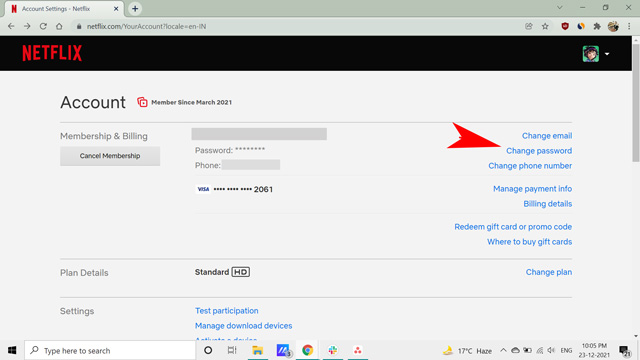The image size is (640, 360).
Task: Click the volume tray icon
Action: [551, 350]
